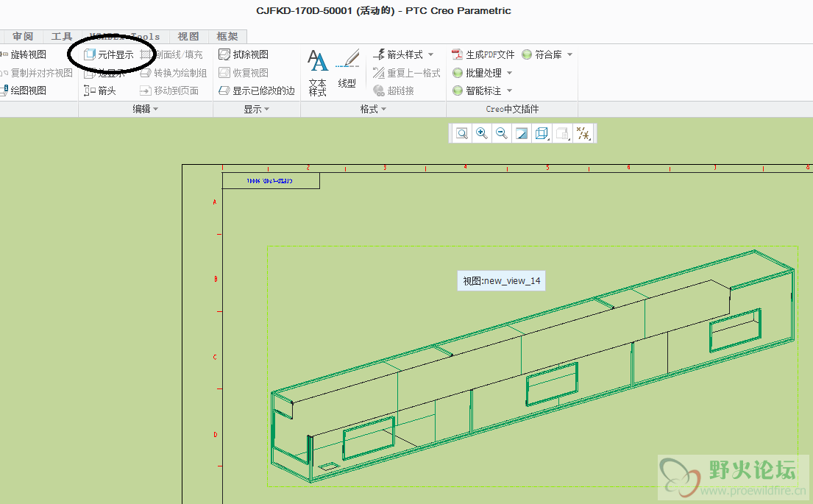Switch to the 视图 view tab

[x=188, y=36]
